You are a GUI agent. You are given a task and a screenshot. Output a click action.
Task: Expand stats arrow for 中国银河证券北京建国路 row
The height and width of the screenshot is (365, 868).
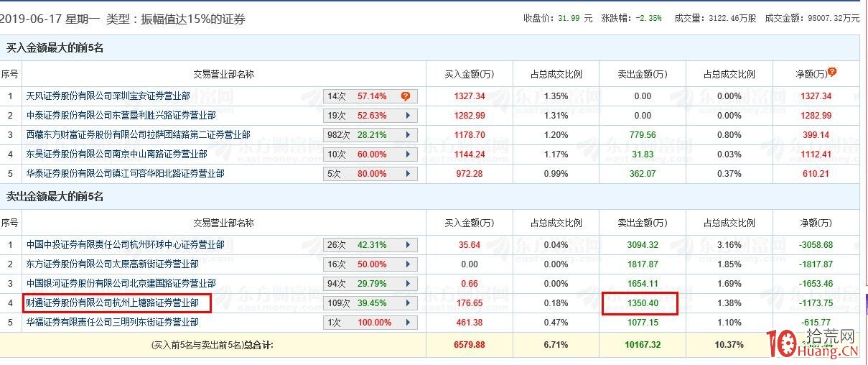point(408,284)
